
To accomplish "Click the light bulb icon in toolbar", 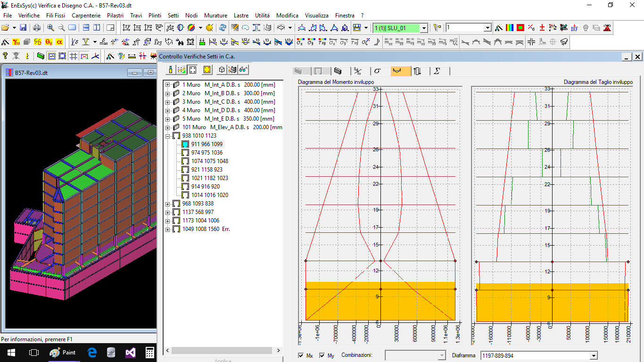I will pyautogui.click(x=586, y=28).
